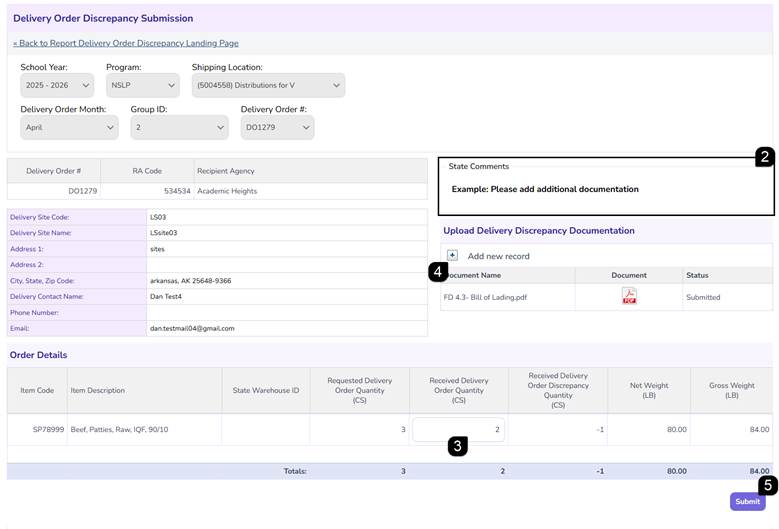Open the Group ID dropdown
779x529 pixels.
point(179,128)
